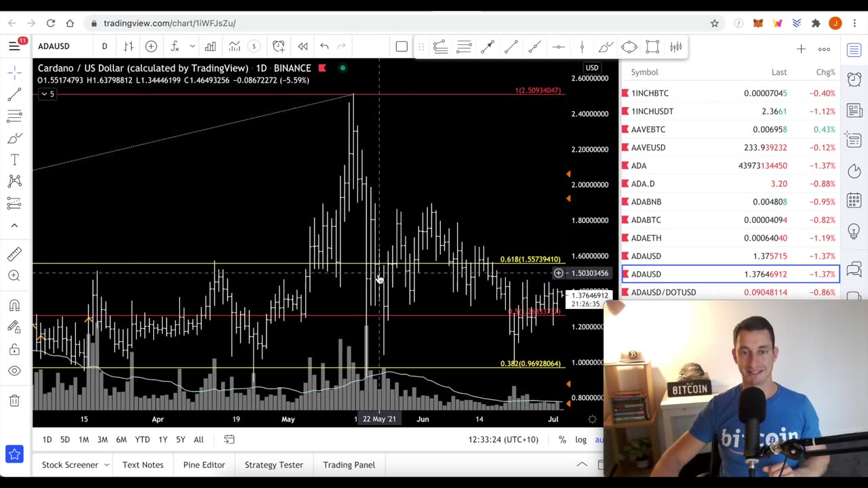Create an alert with alarm clock icon
Image resolution: width=868 pixels, height=488 pixels.
pos(279,46)
